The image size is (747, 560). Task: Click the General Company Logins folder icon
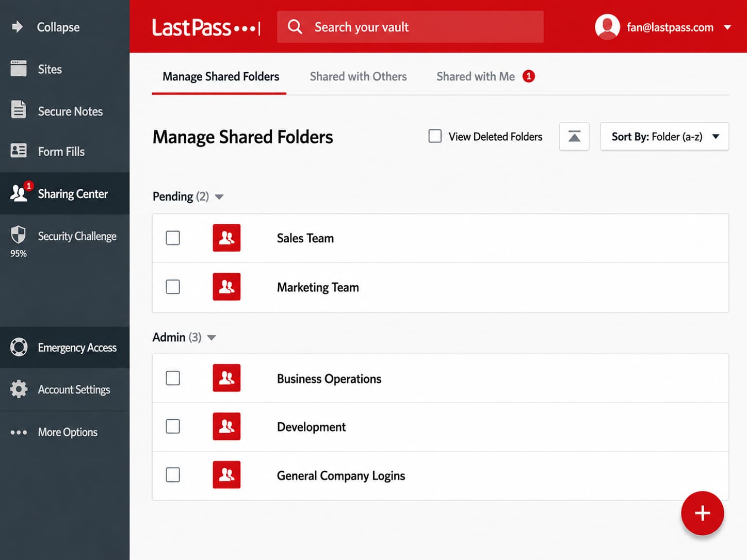click(226, 474)
